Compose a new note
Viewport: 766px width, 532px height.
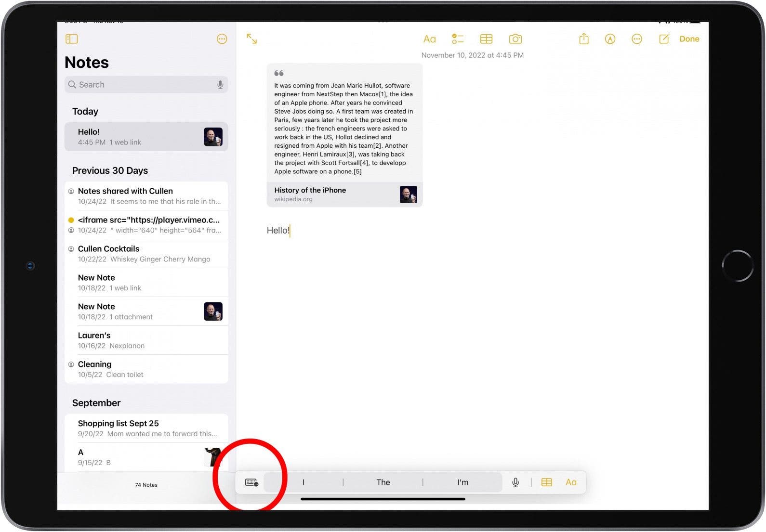click(664, 39)
